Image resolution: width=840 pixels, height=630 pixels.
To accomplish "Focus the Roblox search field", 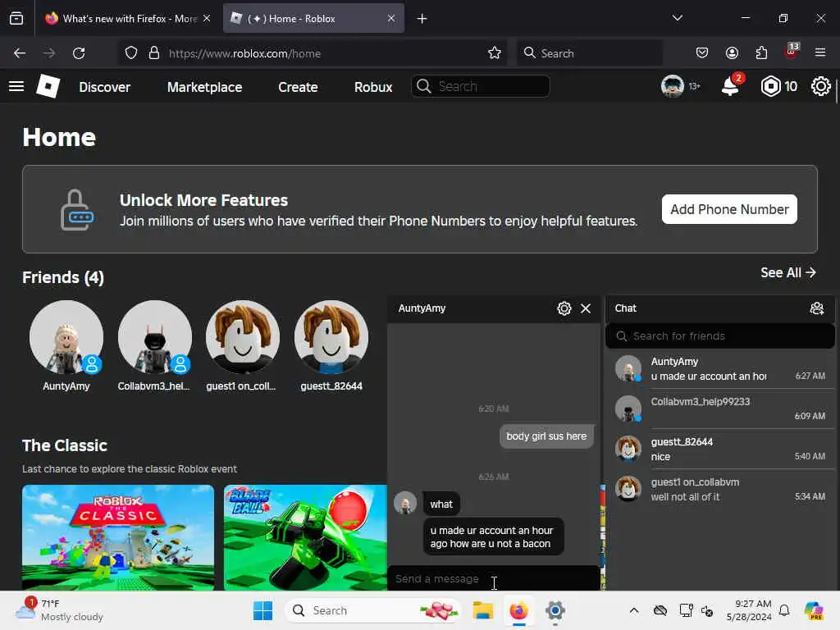I will (x=481, y=86).
